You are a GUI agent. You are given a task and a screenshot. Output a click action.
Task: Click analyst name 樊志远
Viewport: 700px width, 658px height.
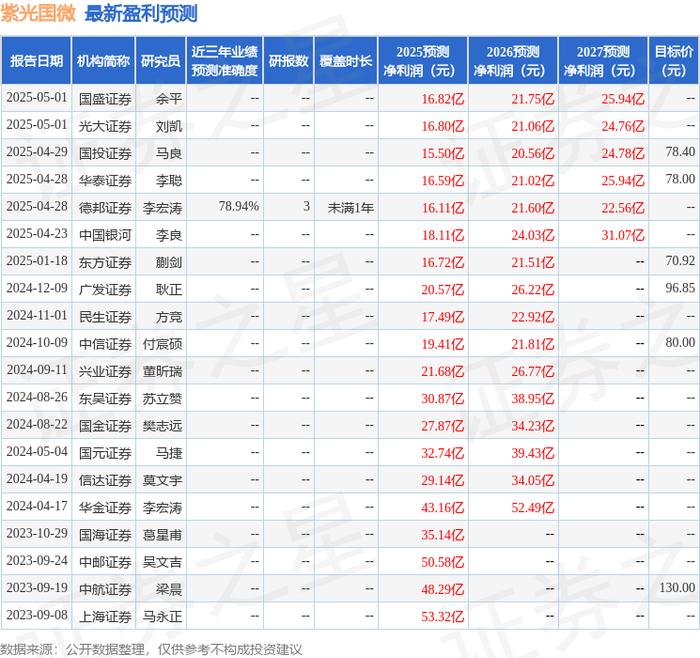tap(162, 426)
